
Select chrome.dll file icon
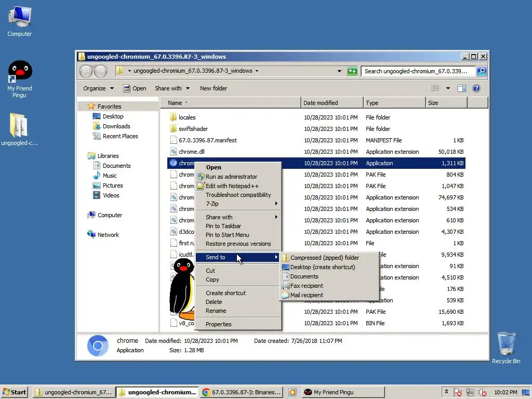click(x=174, y=152)
